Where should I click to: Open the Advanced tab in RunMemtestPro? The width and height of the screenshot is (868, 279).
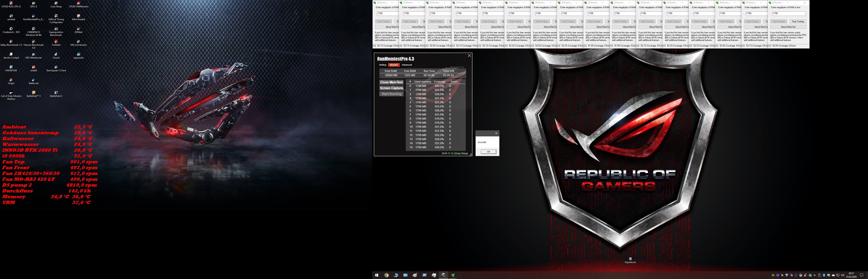(407, 65)
